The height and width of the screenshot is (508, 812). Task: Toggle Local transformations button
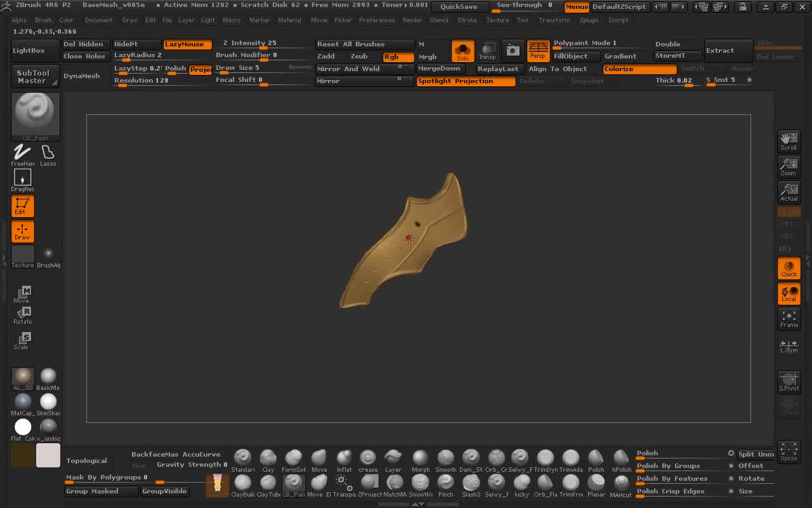click(789, 293)
